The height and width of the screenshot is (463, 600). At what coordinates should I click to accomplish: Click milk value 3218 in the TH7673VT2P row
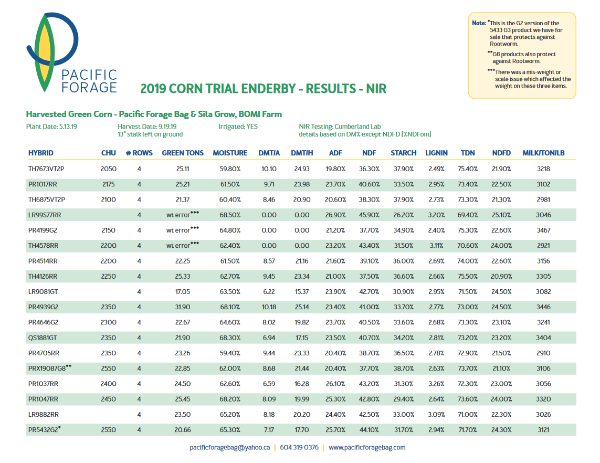pos(543,169)
